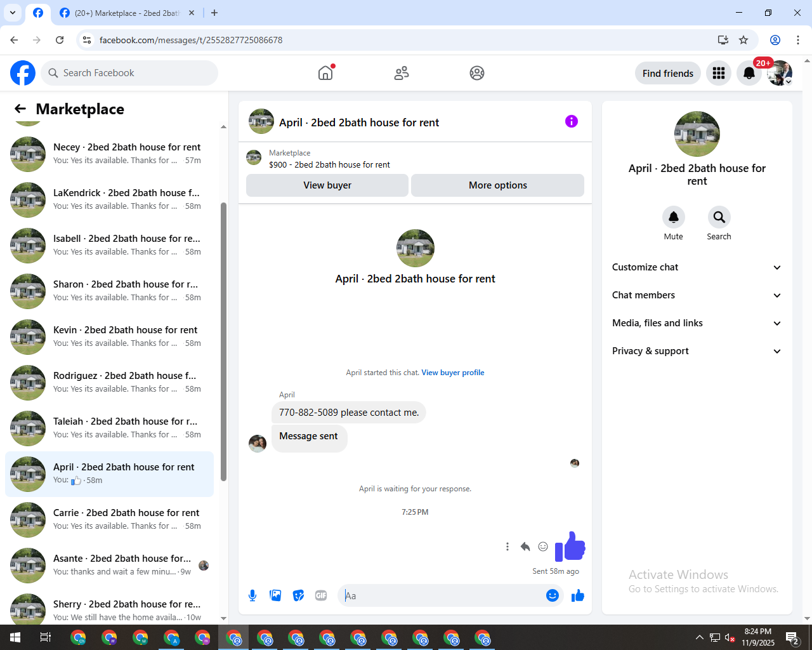Screen dimensions: 812x650
Task: Click More options button
Action: click(498, 185)
